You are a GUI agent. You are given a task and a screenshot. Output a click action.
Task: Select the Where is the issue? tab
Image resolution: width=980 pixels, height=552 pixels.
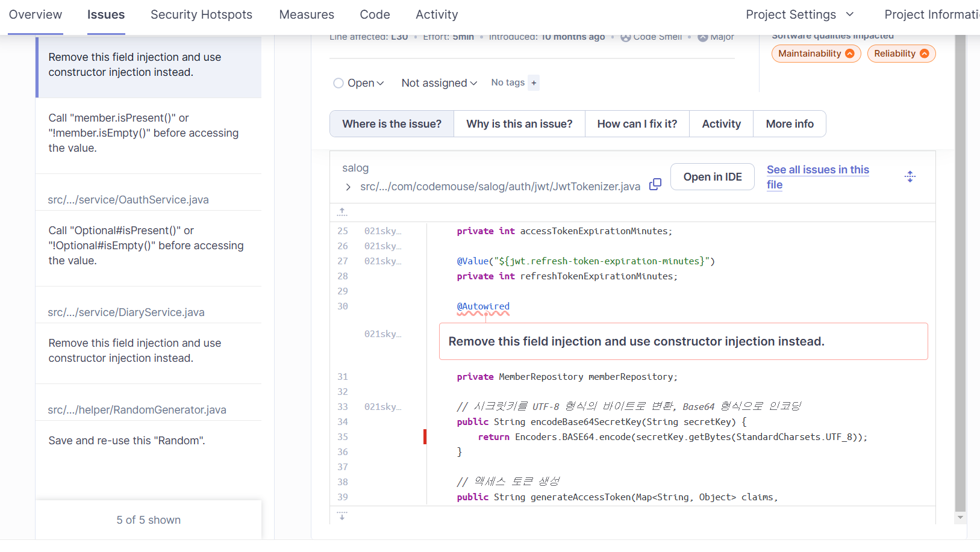coord(392,124)
